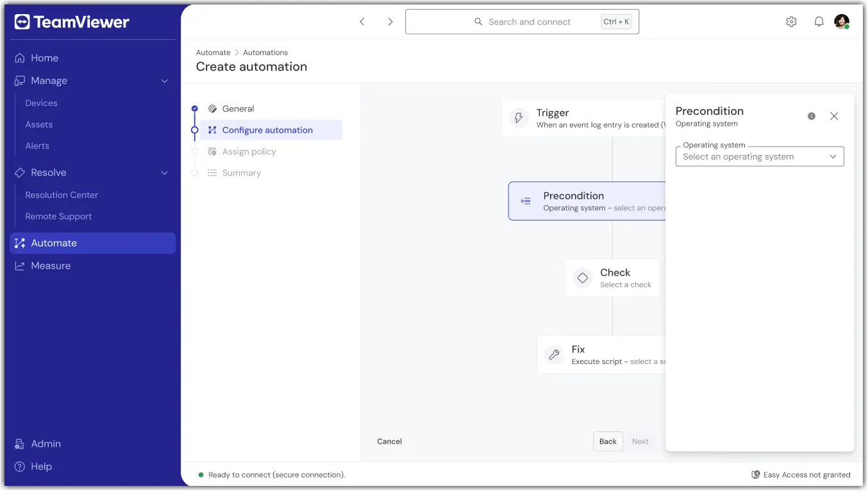Collapse the Manage section chevron
This screenshot has height=491, width=868.
[x=165, y=81]
